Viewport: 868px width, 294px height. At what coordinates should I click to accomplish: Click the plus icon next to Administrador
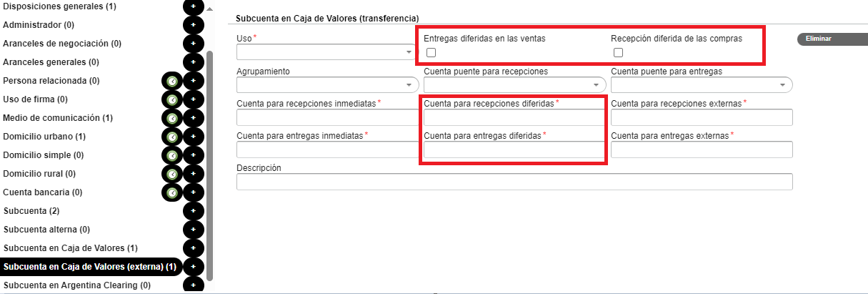(x=193, y=25)
